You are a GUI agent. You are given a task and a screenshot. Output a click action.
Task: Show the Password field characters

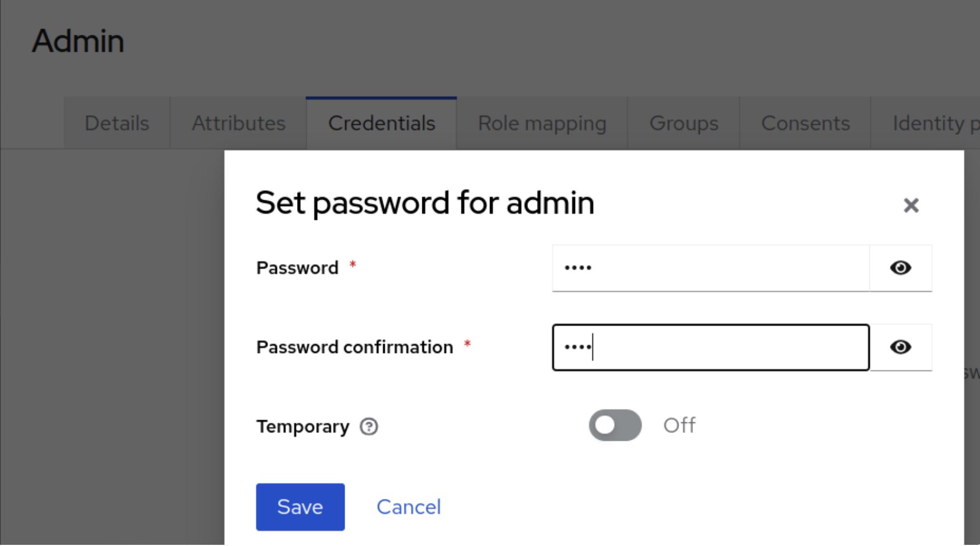tap(900, 268)
